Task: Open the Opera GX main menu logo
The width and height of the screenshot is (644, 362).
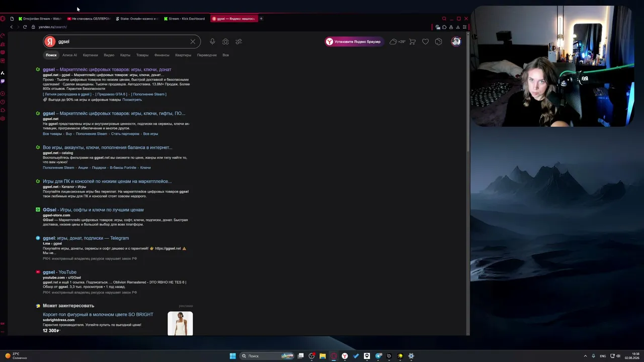Action: coord(3,19)
